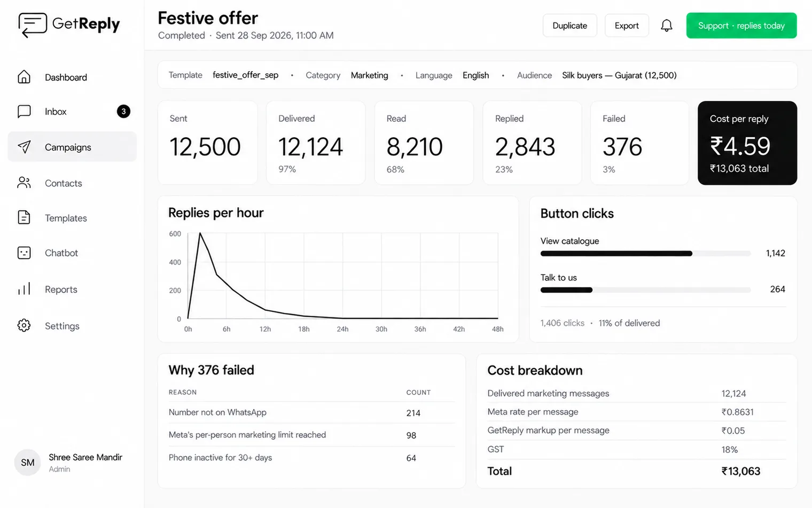Click the GST value 18%
The height and width of the screenshot is (508, 812).
pyautogui.click(x=729, y=450)
